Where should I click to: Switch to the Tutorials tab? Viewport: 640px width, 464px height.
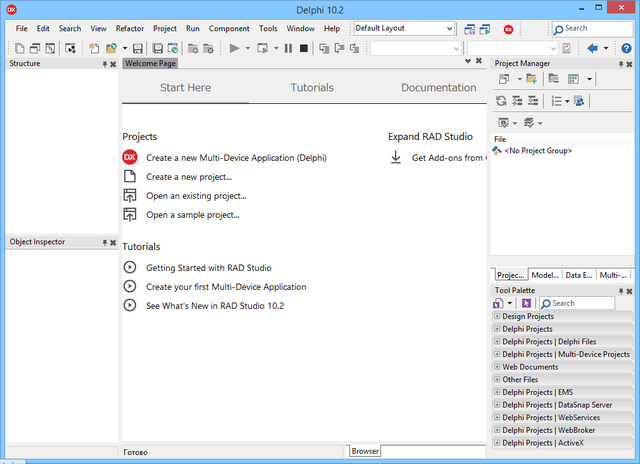point(312,88)
